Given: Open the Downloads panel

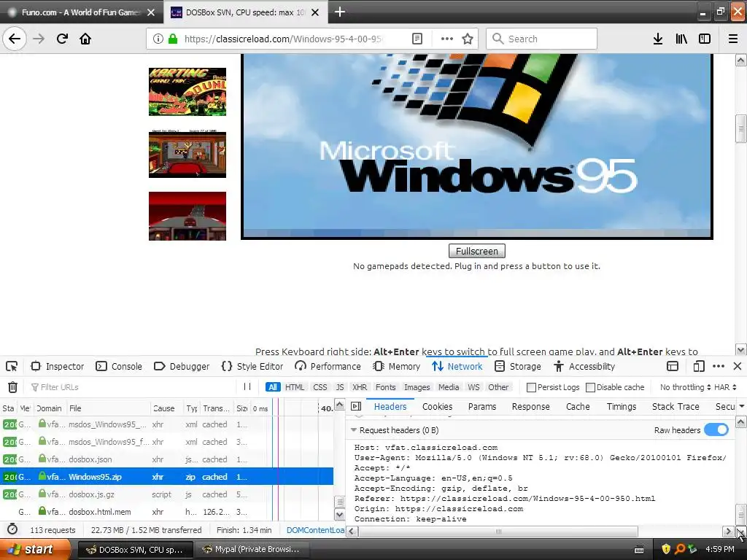Looking at the screenshot, I should [x=658, y=39].
